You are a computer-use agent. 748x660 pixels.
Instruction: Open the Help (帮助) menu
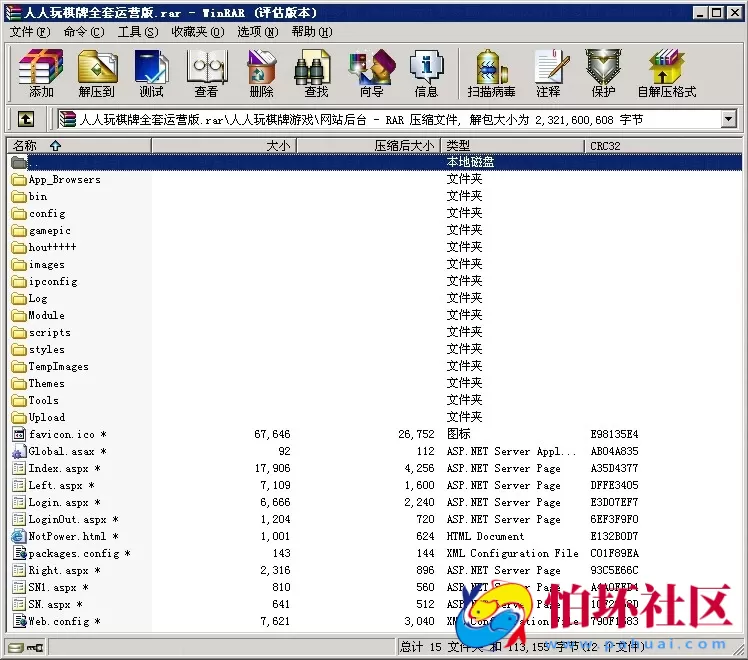tap(312, 32)
